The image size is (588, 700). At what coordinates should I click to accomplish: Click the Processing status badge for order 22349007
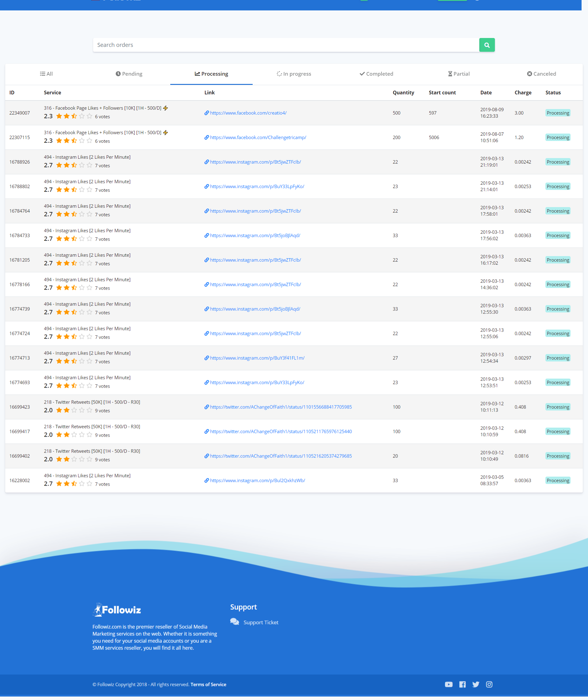click(x=558, y=113)
